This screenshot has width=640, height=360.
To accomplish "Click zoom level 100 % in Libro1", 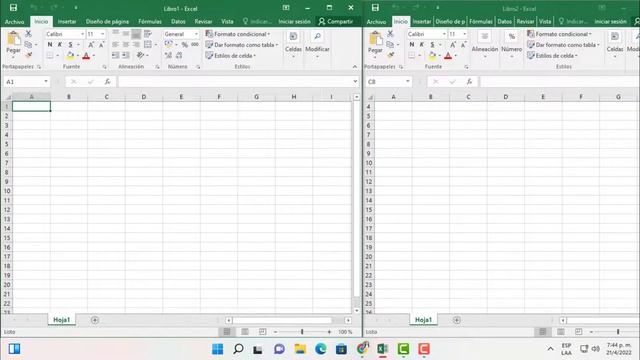I will 345,332.
